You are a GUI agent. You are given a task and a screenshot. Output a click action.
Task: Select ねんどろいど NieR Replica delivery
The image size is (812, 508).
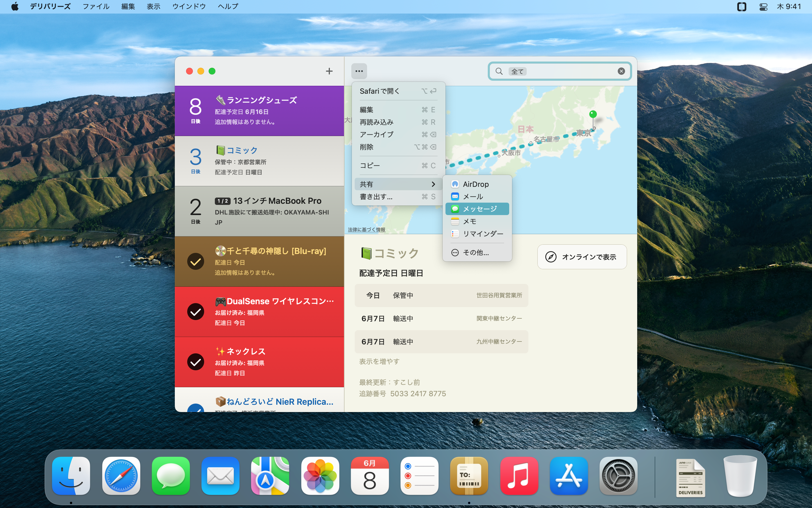coord(259,399)
